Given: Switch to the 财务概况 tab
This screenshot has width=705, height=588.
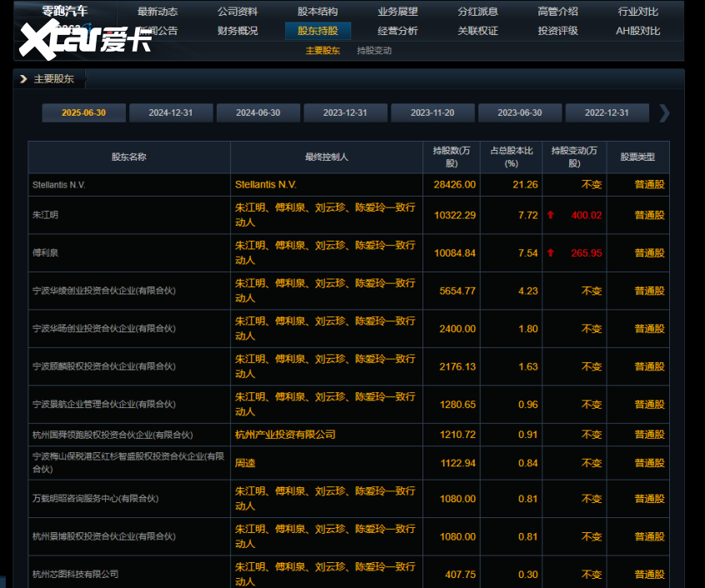Looking at the screenshot, I should pyautogui.click(x=237, y=31).
